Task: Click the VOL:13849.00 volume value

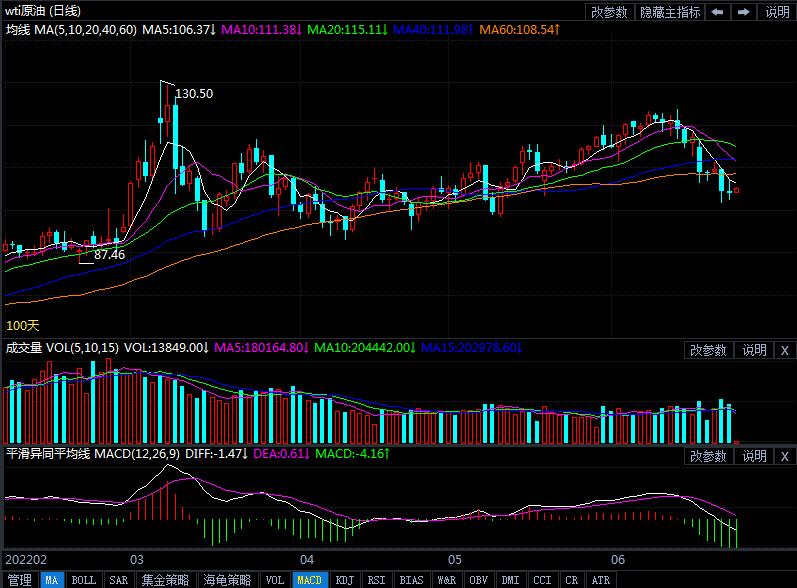Action: (x=166, y=348)
